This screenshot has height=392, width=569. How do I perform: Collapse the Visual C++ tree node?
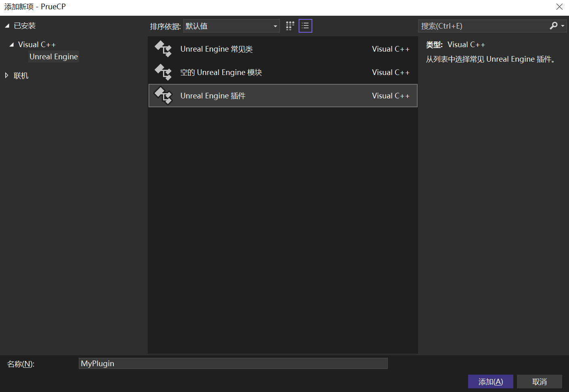tap(11, 45)
